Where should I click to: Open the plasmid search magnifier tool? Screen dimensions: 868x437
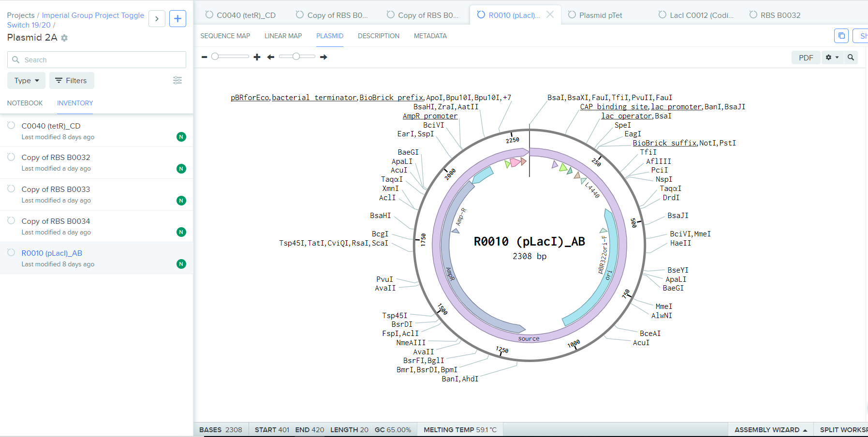(x=851, y=58)
